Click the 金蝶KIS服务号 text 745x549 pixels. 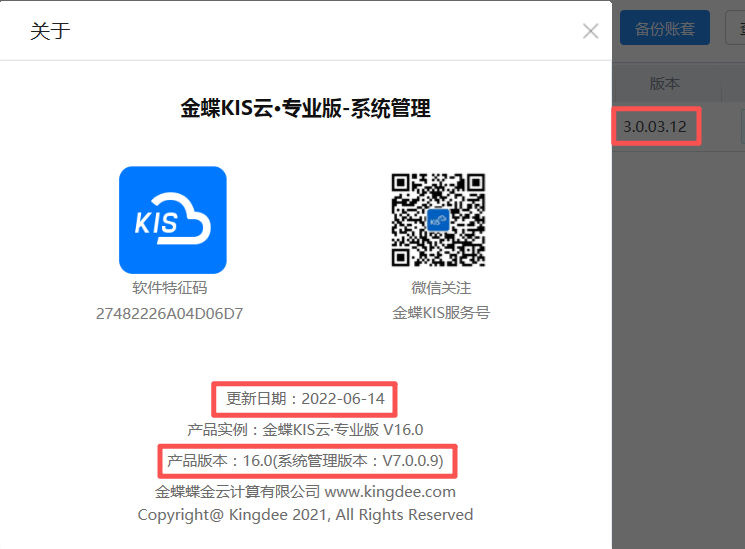(x=440, y=313)
